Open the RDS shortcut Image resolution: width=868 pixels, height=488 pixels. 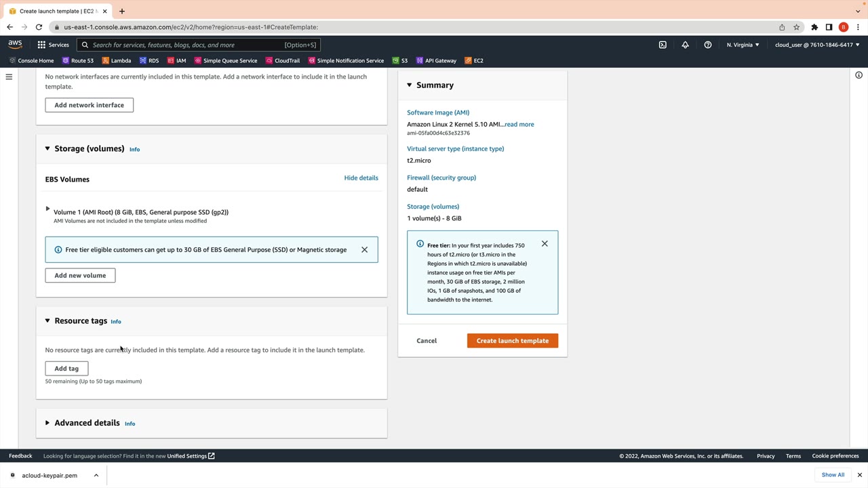click(x=149, y=60)
